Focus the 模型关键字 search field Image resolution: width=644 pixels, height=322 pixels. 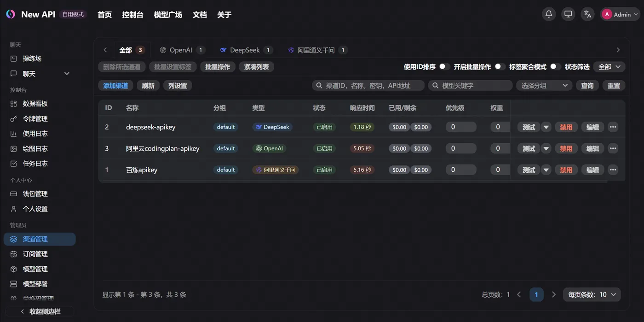coord(470,85)
